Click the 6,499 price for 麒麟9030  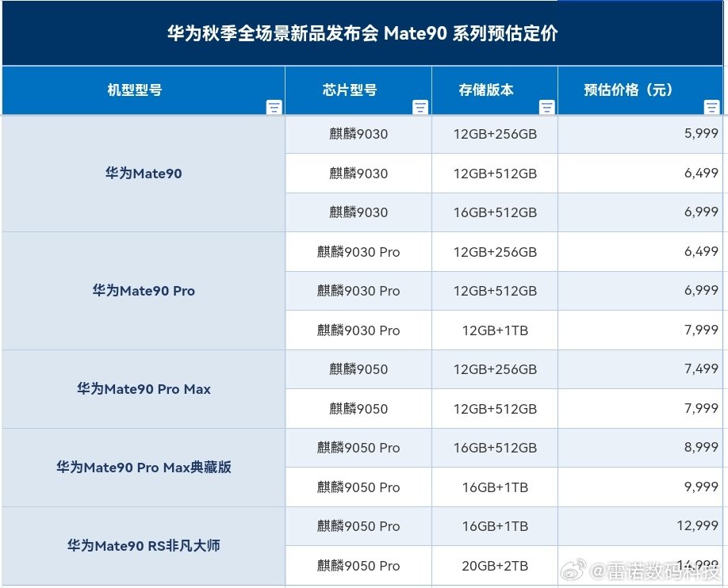point(641,174)
